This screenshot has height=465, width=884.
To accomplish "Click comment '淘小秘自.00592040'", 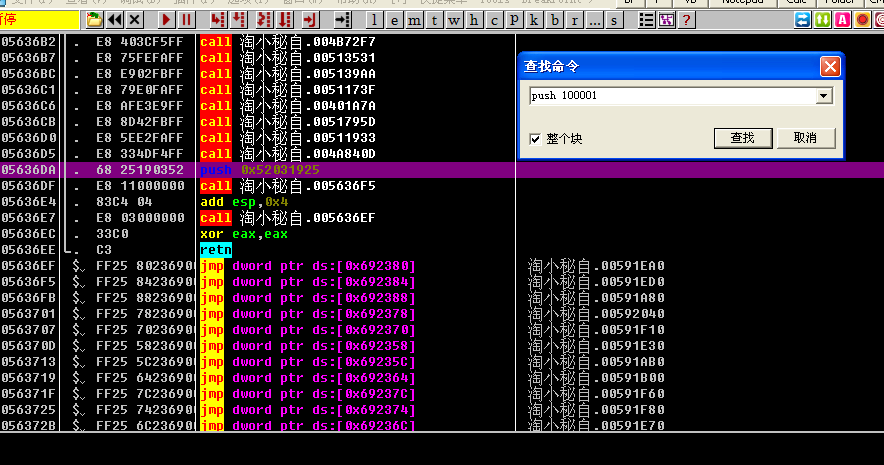I will tap(596, 314).
